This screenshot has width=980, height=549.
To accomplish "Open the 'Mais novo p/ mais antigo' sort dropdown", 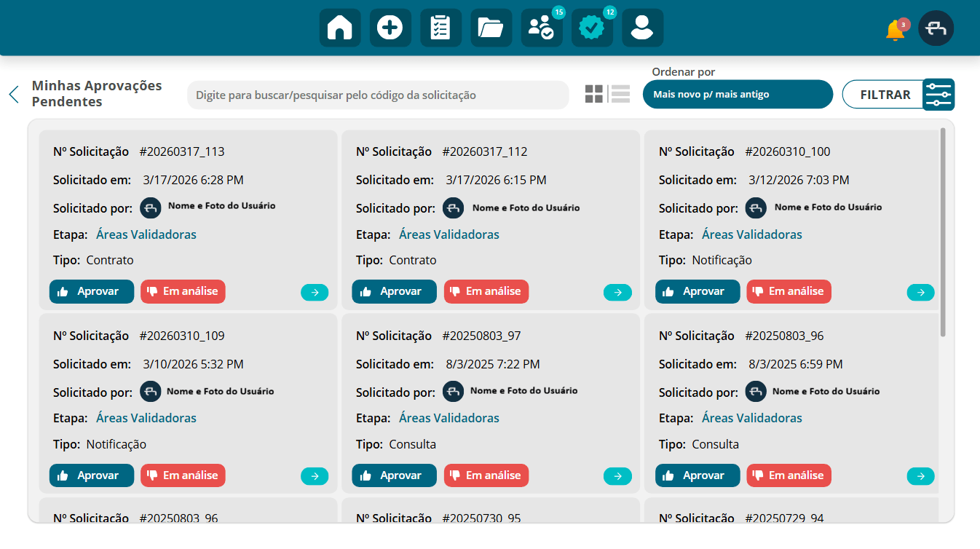I will coord(738,95).
